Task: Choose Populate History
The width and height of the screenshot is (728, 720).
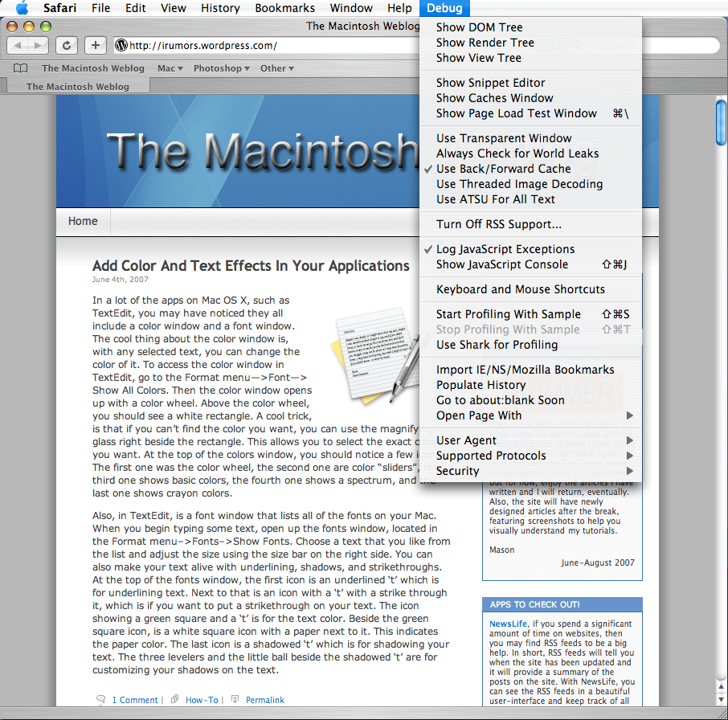Action: coord(530,385)
